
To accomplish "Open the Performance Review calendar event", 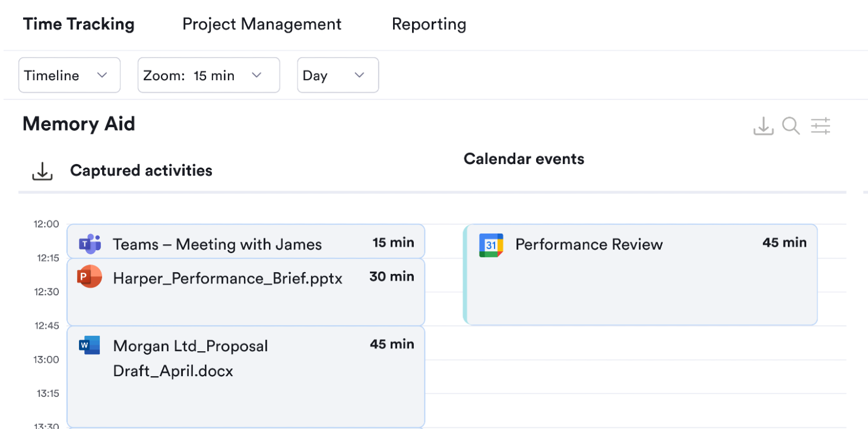I will click(x=640, y=275).
